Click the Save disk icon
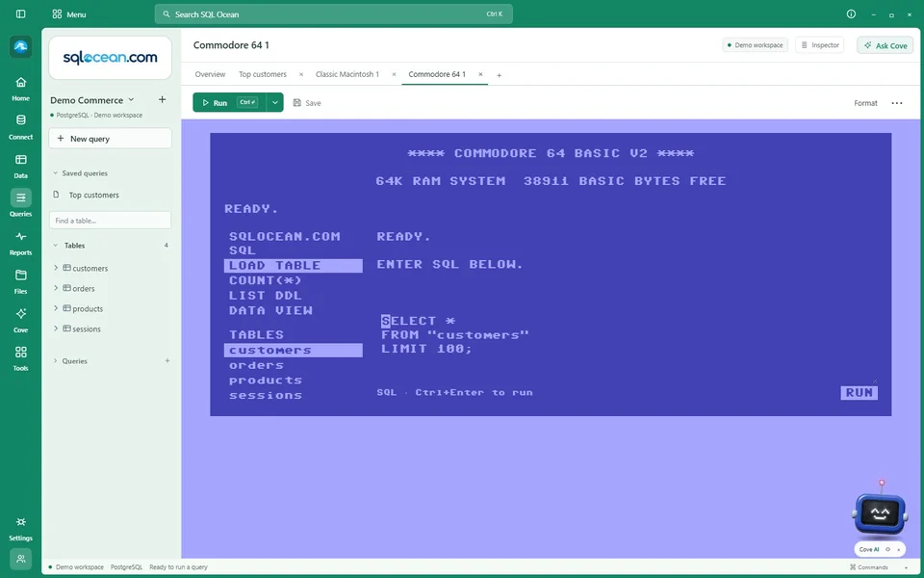This screenshot has width=924, height=578. pyautogui.click(x=297, y=103)
